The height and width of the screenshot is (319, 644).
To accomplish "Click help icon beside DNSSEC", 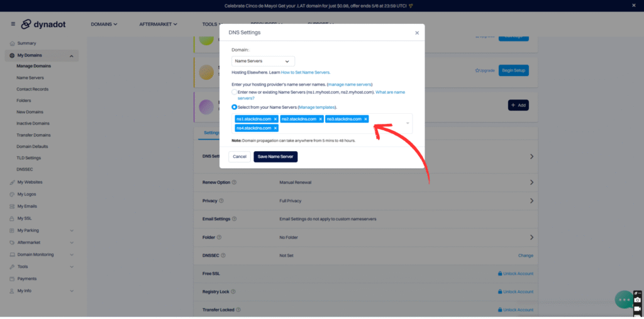I will click(x=223, y=255).
